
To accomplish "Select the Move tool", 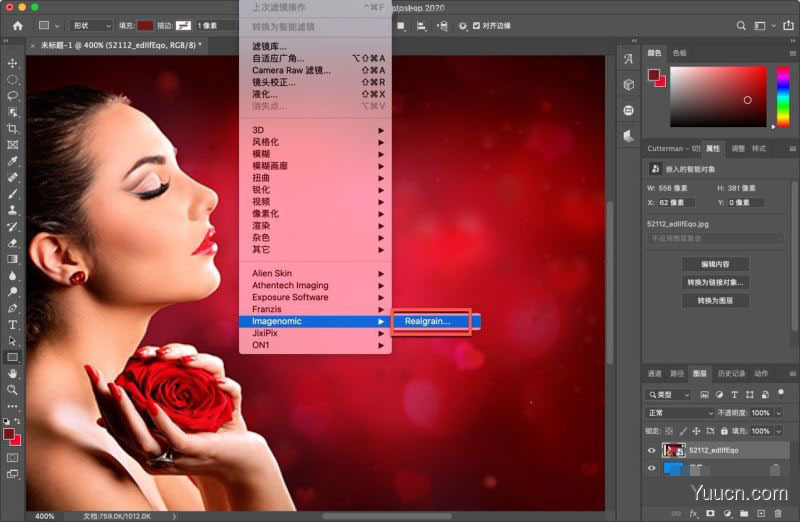I will 13,63.
